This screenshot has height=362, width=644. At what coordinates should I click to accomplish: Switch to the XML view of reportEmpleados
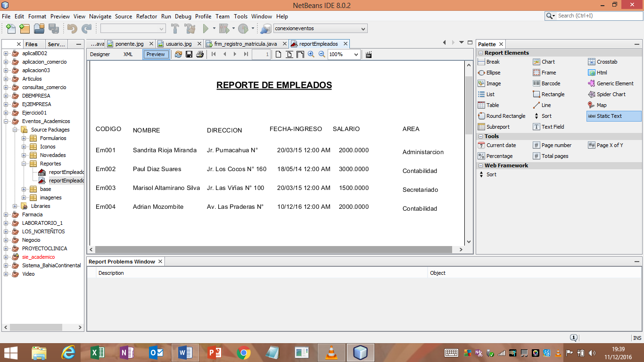pos(128,54)
